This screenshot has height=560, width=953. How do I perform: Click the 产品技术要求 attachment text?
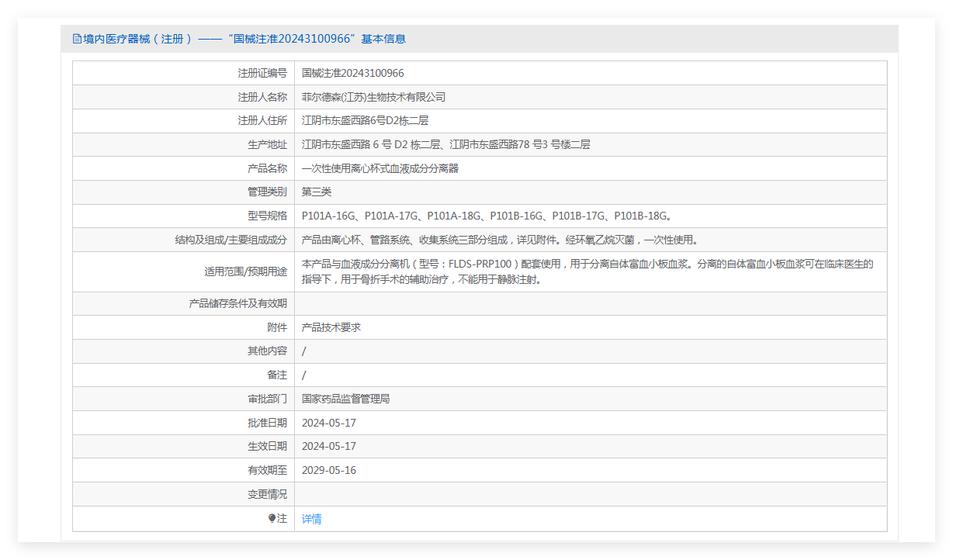331,327
